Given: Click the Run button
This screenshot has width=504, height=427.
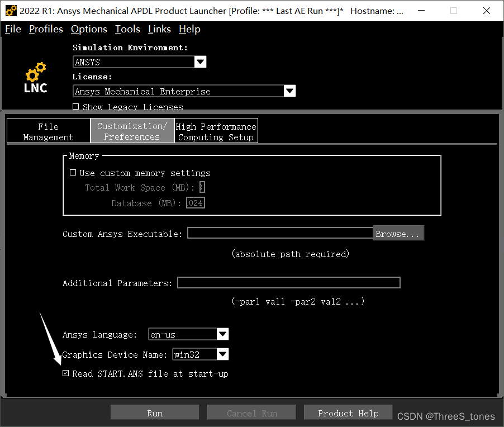Looking at the screenshot, I should coord(155,413).
